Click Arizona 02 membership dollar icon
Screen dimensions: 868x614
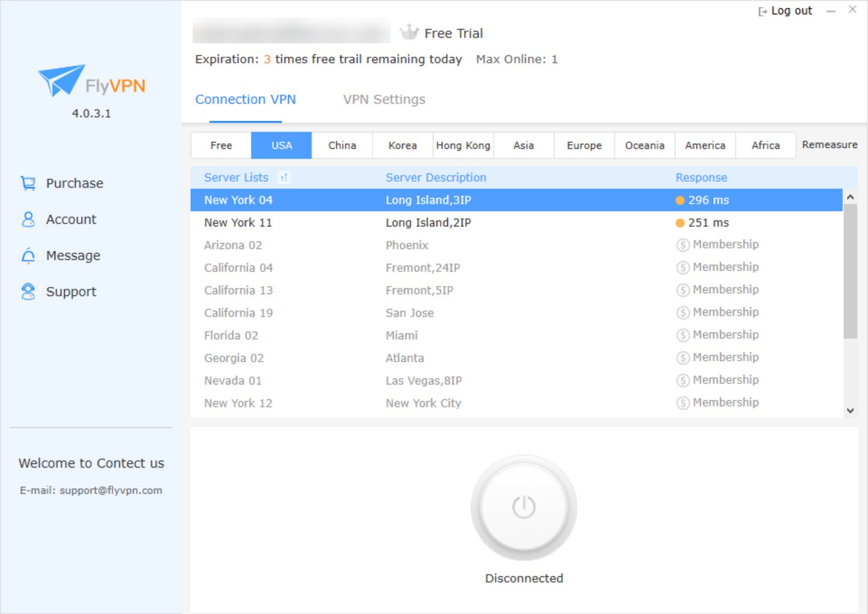click(683, 245)
